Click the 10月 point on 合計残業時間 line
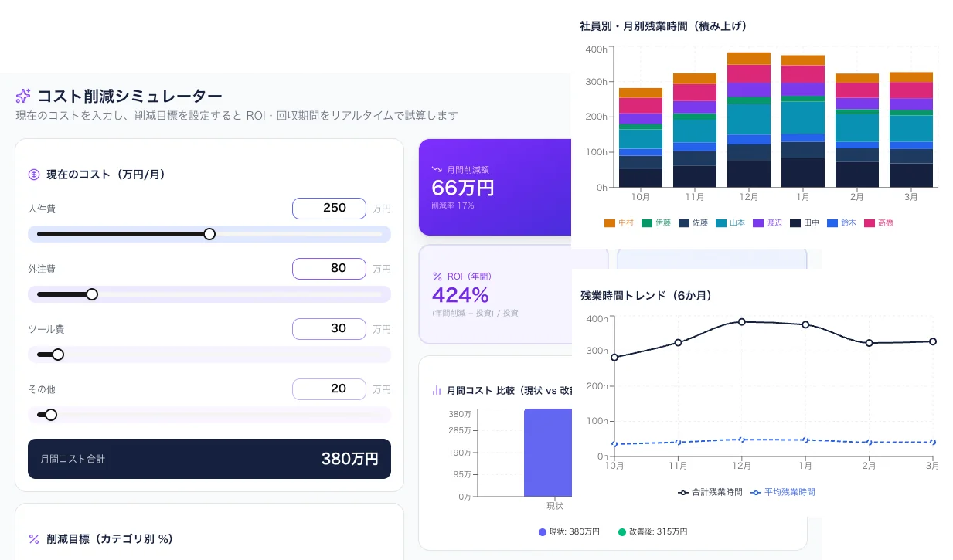 point(614,358)
